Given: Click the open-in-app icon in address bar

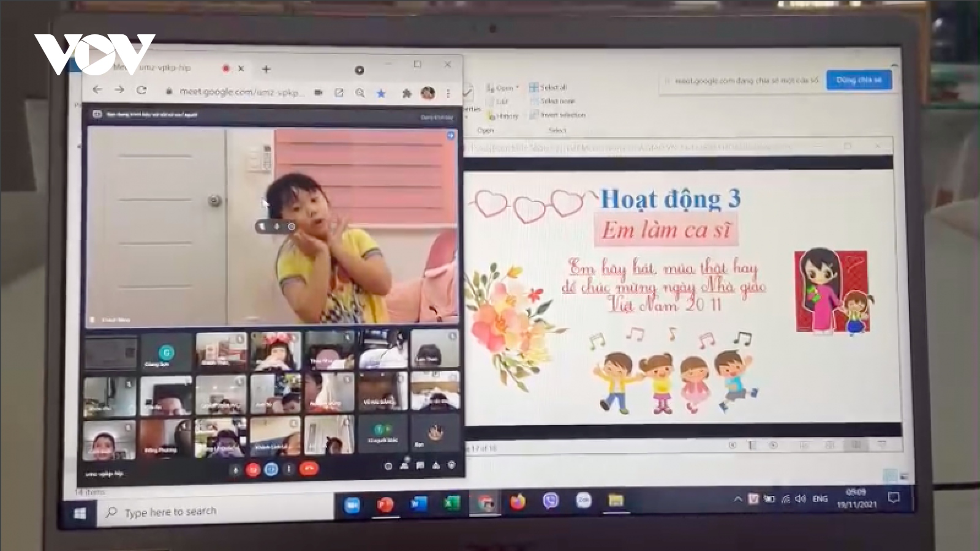Looking at the screenshot, I should pyautogui.click(x=339, y=92).
